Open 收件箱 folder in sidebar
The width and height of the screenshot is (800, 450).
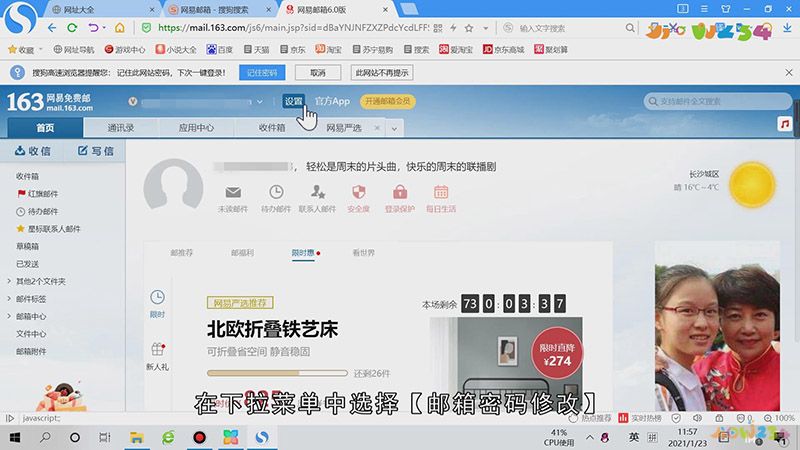28,176
